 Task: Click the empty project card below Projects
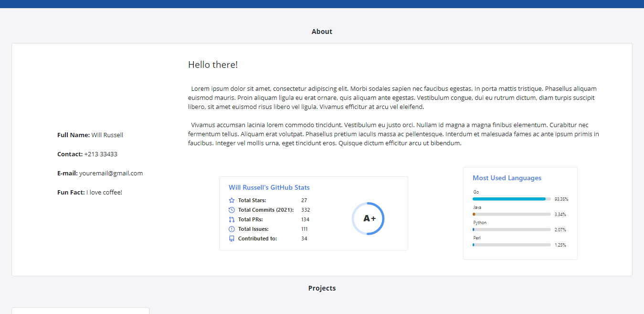pos(80,311)
